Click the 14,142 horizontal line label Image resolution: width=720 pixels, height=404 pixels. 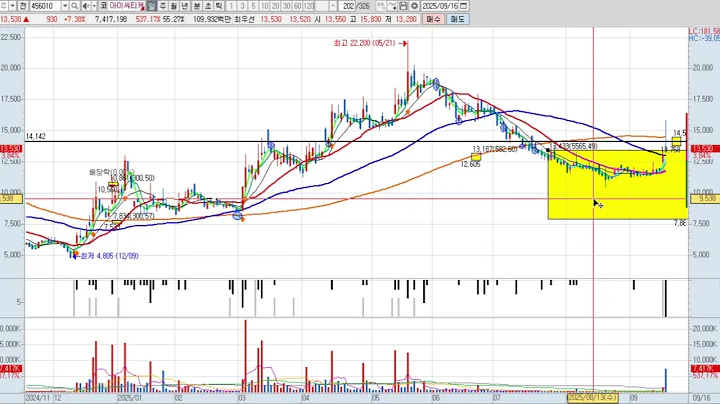tap(35, 136)
